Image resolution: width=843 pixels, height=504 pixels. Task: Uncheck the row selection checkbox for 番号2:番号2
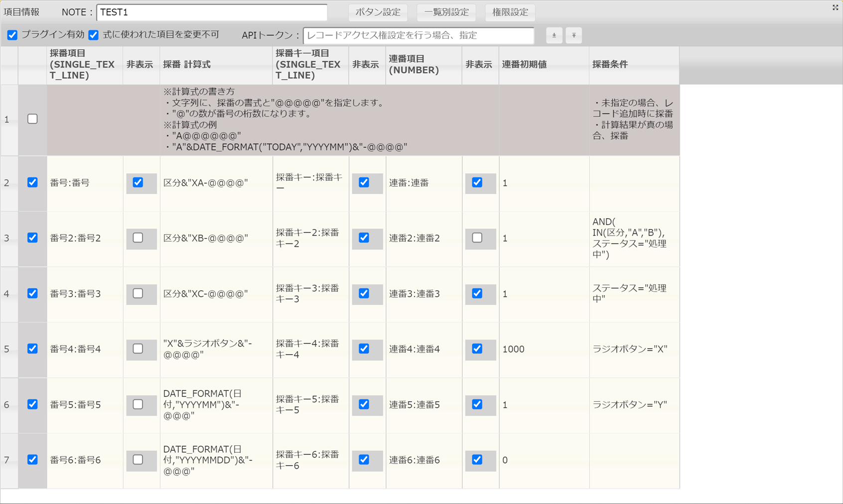coord(32,238)
